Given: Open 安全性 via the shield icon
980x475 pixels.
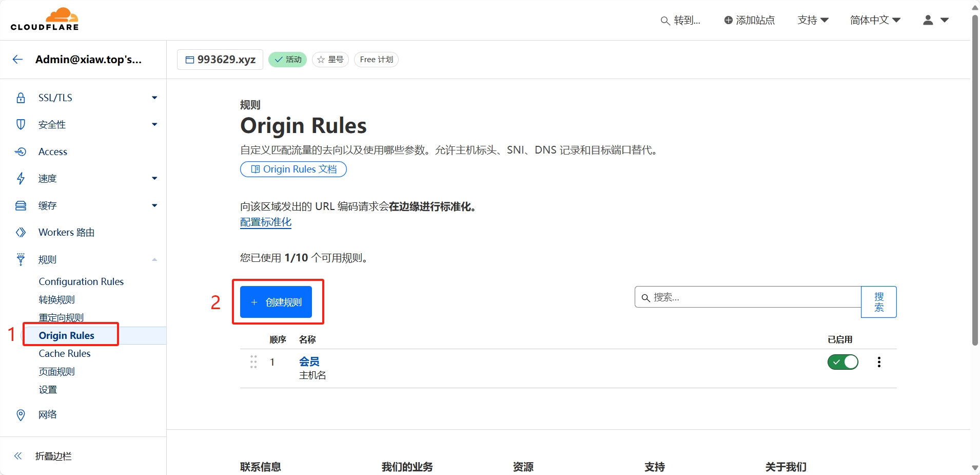Looking at the screenshot, I should (21, 124).
